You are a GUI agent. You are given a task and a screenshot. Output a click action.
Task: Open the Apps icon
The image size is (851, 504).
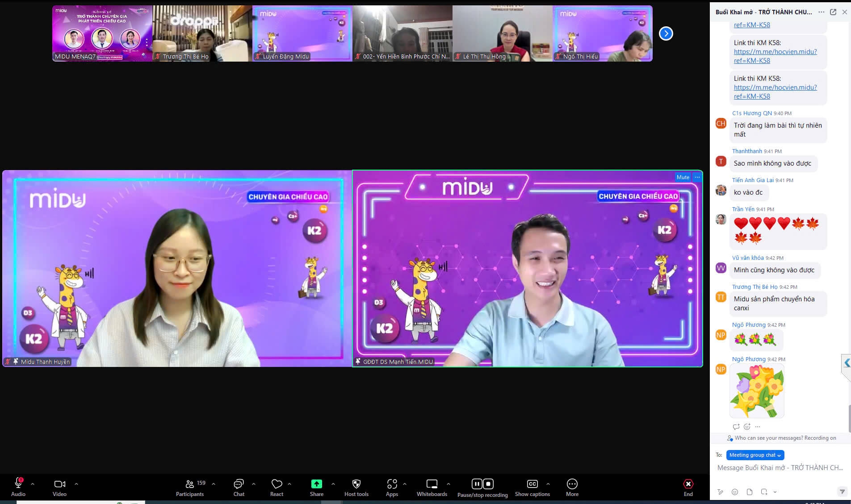pos(392,484)
